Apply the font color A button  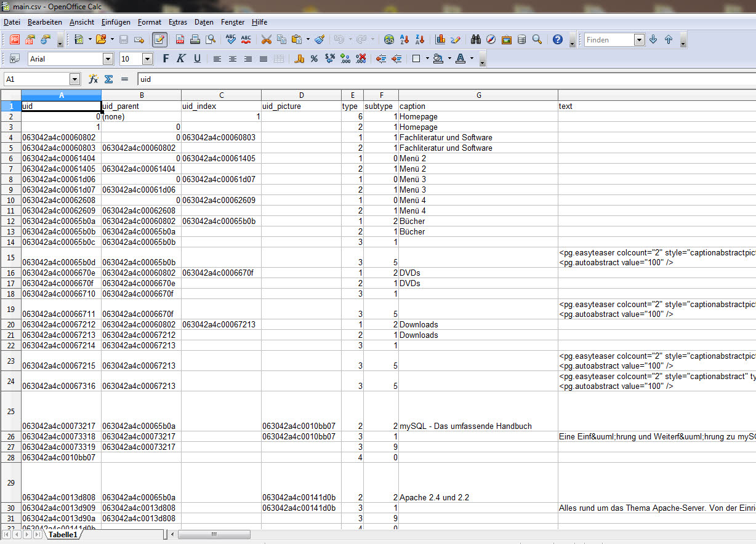point(460,58)
